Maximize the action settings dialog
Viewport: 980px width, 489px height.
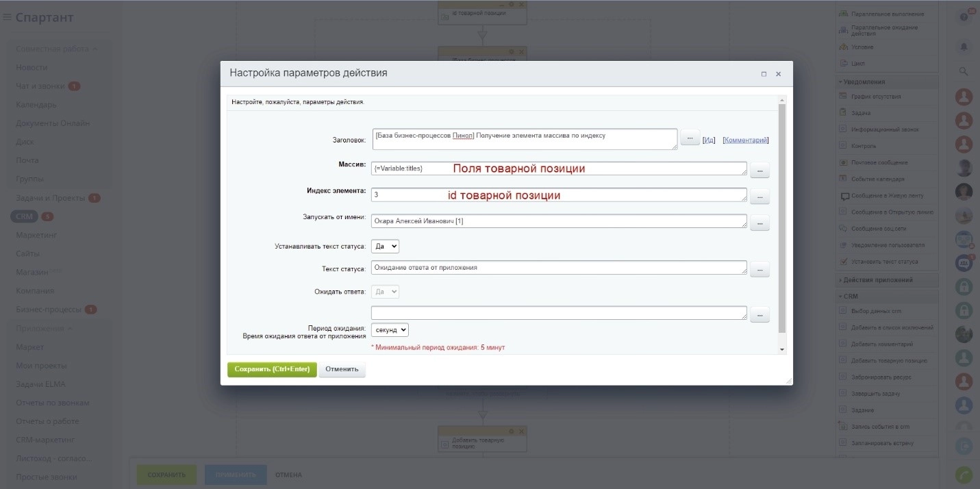coord(764,74)
